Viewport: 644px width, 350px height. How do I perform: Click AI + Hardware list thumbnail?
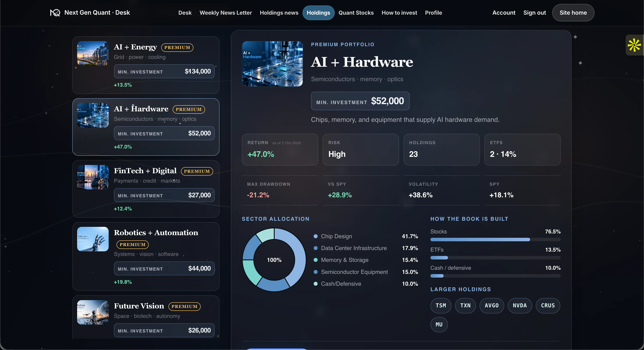(x=93, y=115)
